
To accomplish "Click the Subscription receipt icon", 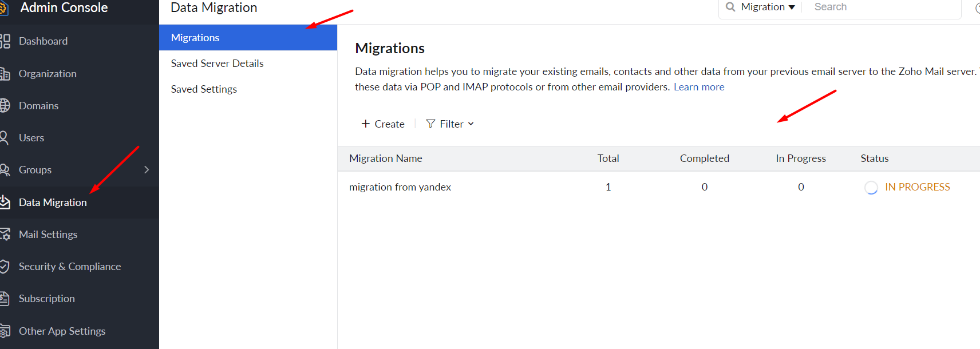I will (5, 299).
